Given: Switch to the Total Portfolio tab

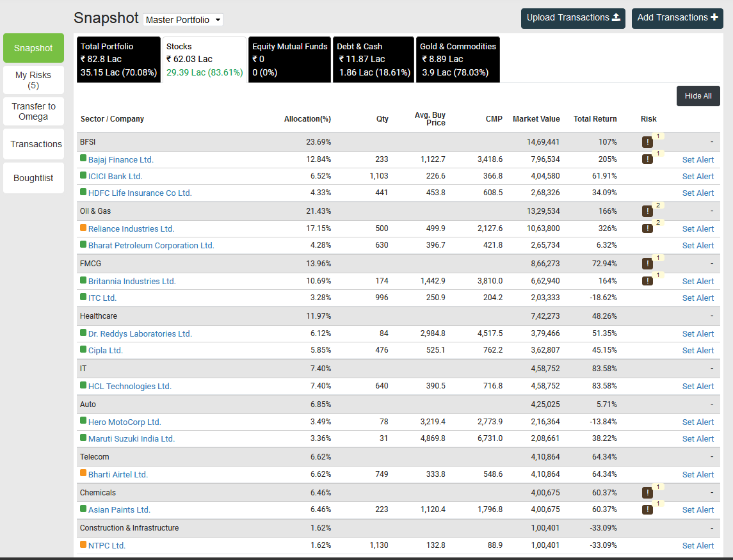Looking at the screenshot, I should coord(118,60).
